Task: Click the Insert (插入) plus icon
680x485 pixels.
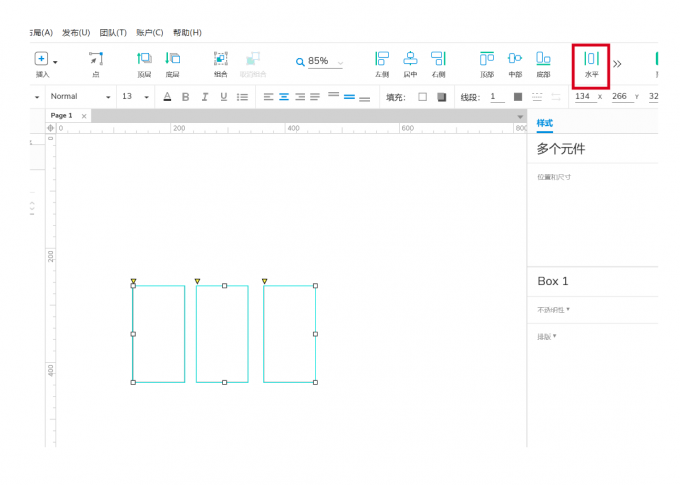Action: point(41,59)
